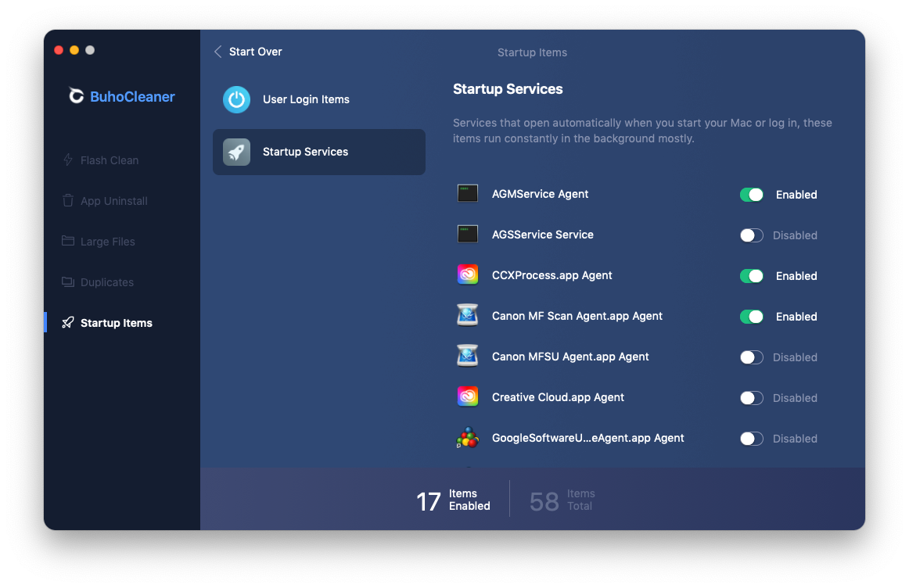909x588 pixels.
Task: Click the Flash Clean lightning icon
Action: point(68,160)
